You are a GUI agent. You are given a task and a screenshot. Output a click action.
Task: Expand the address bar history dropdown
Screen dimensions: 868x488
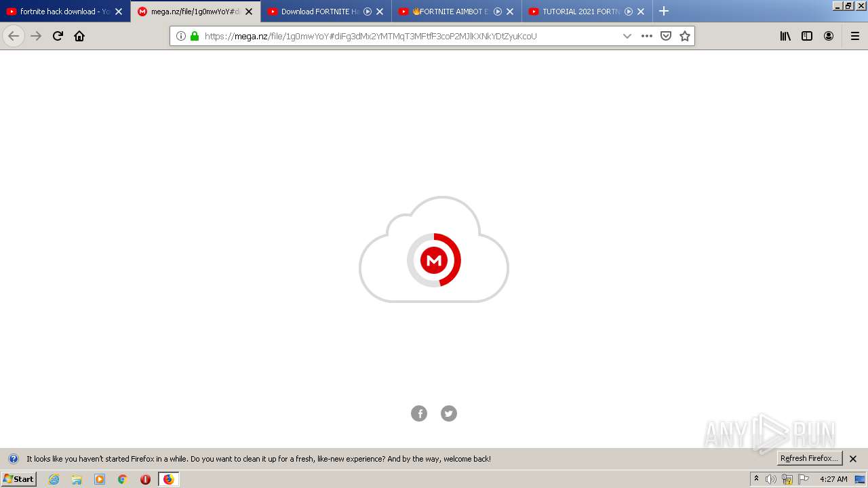coord(627,36)
